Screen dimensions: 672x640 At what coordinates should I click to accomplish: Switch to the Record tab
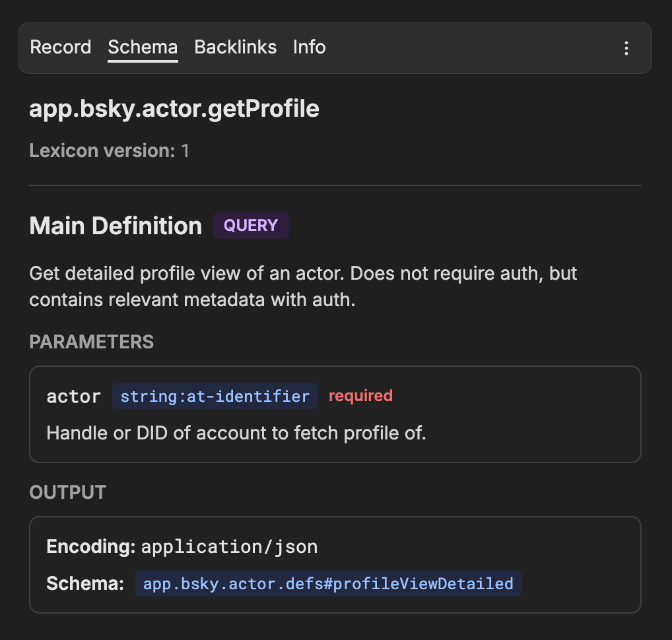click(x=61, y=48)
